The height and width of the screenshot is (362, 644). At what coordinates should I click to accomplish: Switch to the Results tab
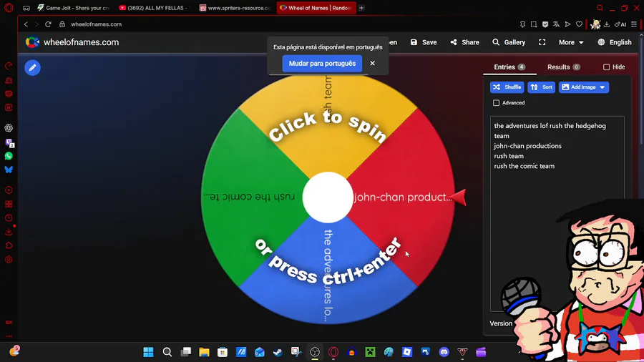click(x=564, y=67)
